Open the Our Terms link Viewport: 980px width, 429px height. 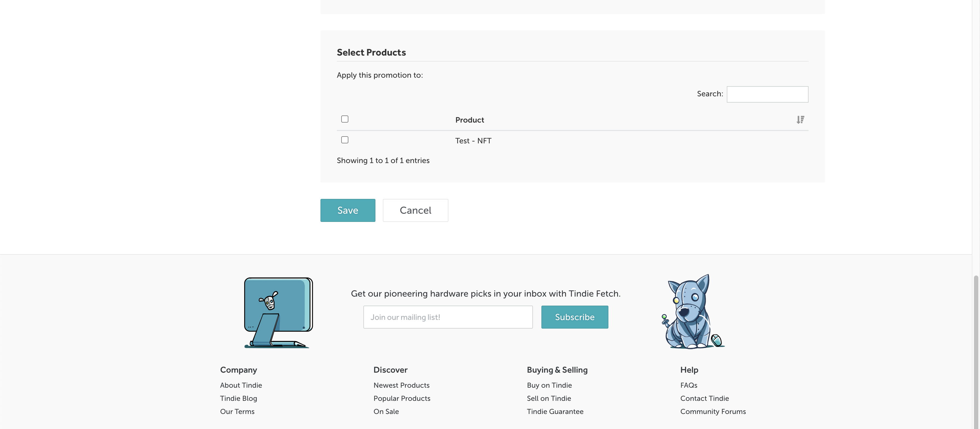[x=237, y=411]
